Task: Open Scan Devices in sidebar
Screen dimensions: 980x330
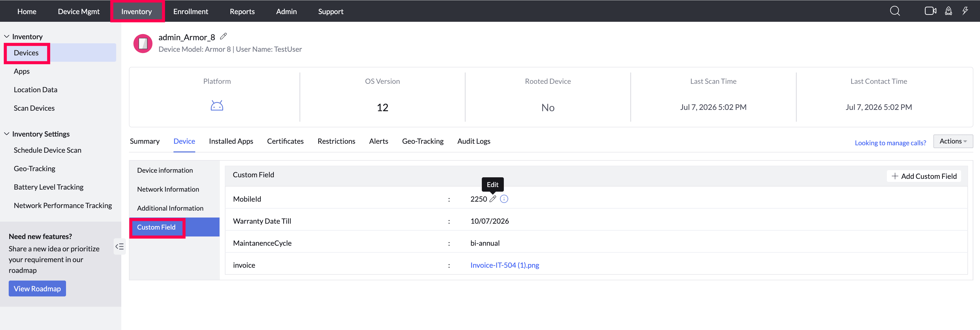Action: [x=34, y=108]
